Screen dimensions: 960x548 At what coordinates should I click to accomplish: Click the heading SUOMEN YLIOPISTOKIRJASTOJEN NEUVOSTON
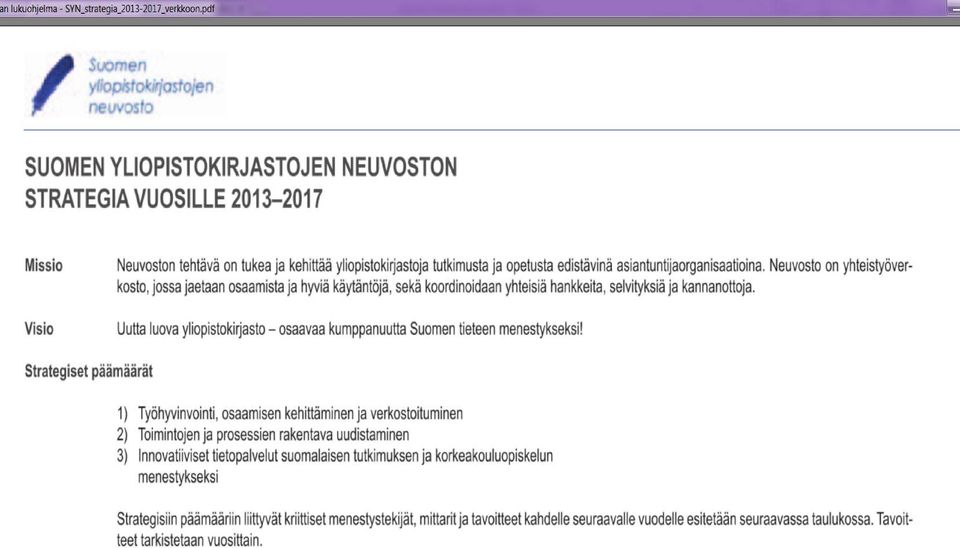tap(241, 167)
